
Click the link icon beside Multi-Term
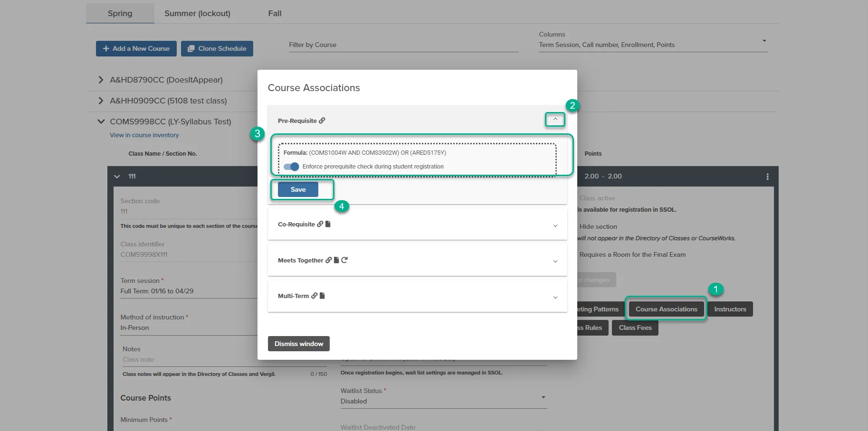coord(314,296)
